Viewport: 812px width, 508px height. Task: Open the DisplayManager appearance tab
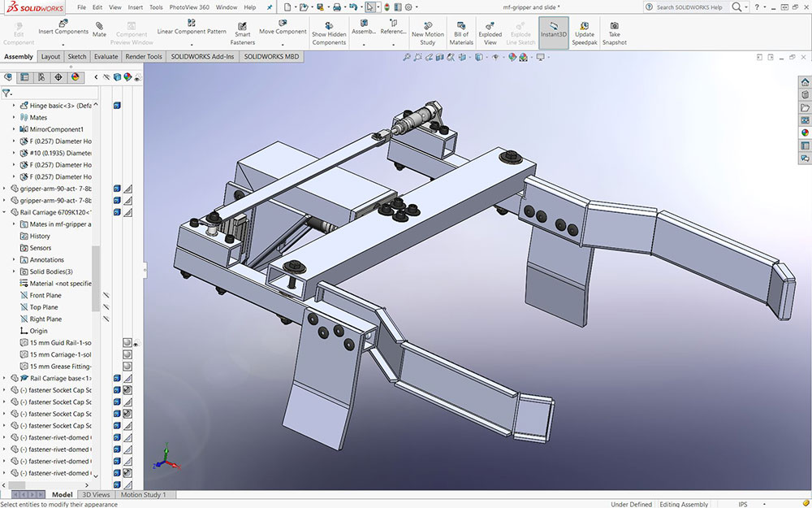pyautogui.click(x=76, y=77)
